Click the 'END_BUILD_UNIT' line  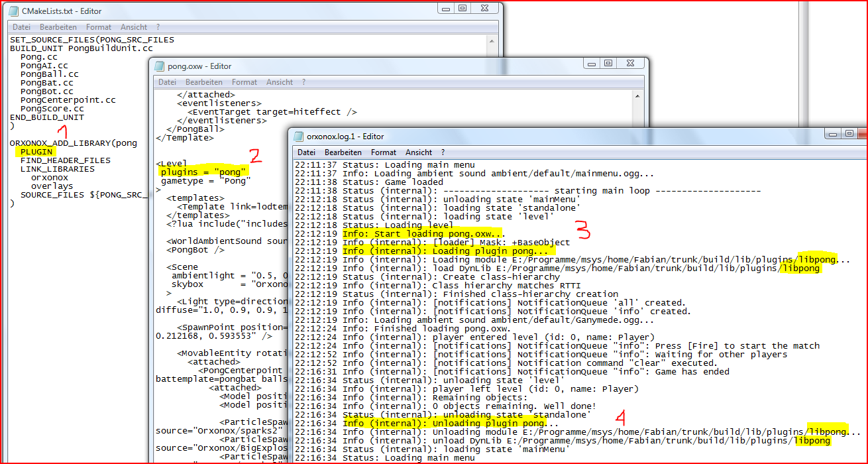[x=47, y=117]
